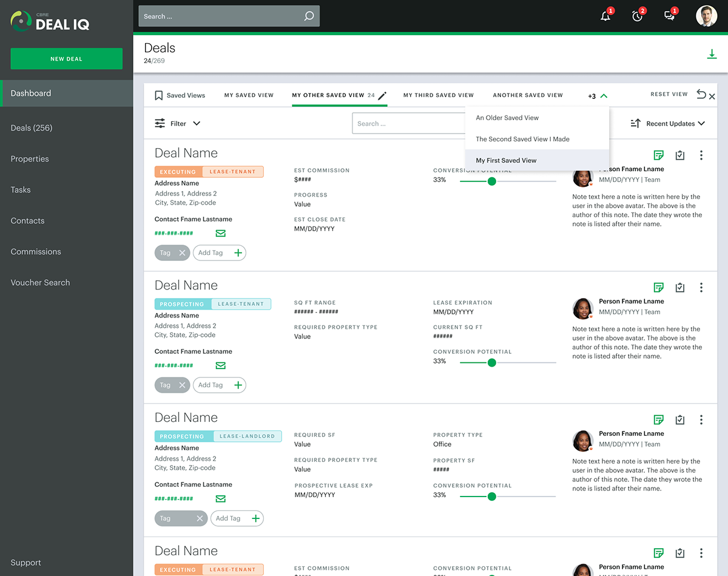Viewport: 728px width, 576px height.
Task: Call phone number on first deal card
Action: coord(174,233)
